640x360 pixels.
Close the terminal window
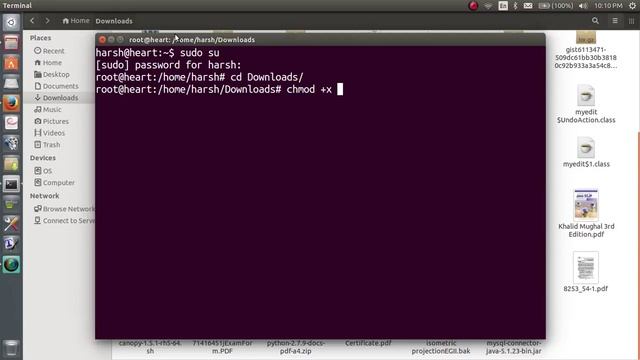click(102, 40)
